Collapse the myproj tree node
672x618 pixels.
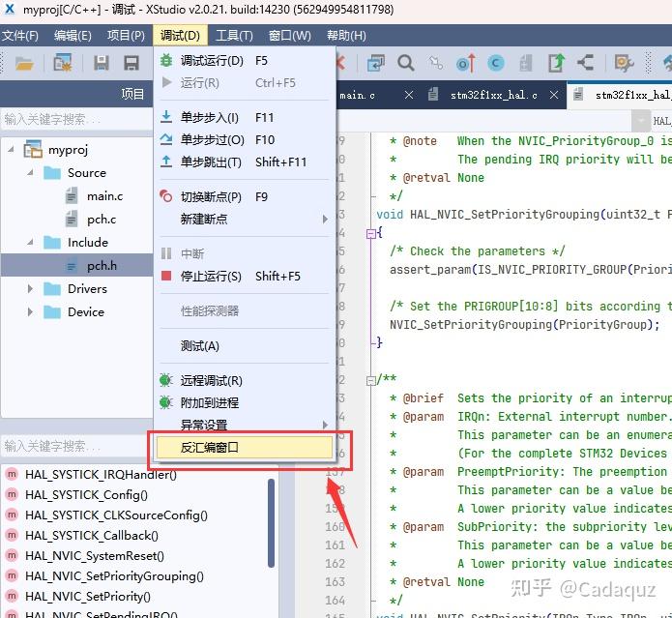click(x=12, y=150)
